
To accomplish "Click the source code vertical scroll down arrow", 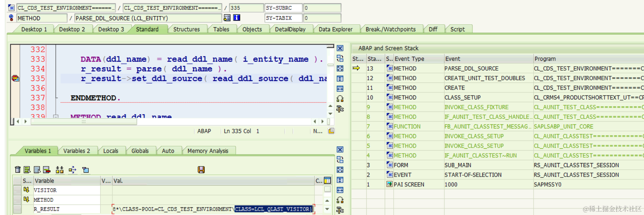I will (x=330, y=113).
